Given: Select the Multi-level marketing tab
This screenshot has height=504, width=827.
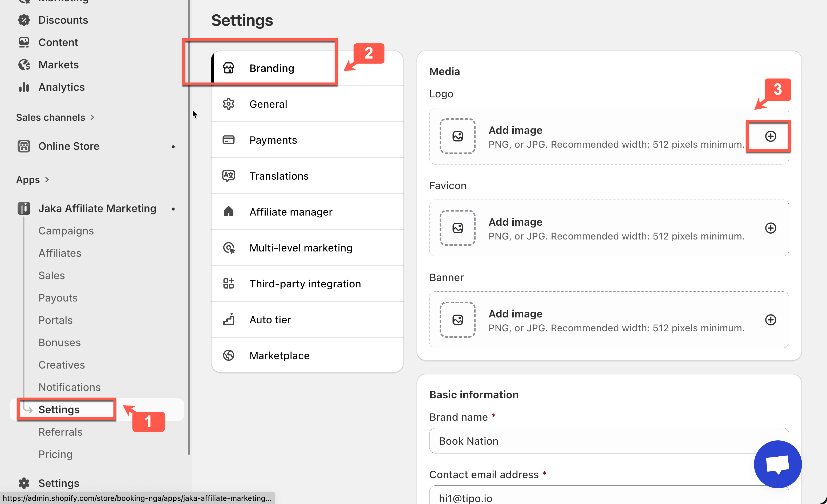Looking at the screenshot, I should pyautogui.click(x=300, y=248).
